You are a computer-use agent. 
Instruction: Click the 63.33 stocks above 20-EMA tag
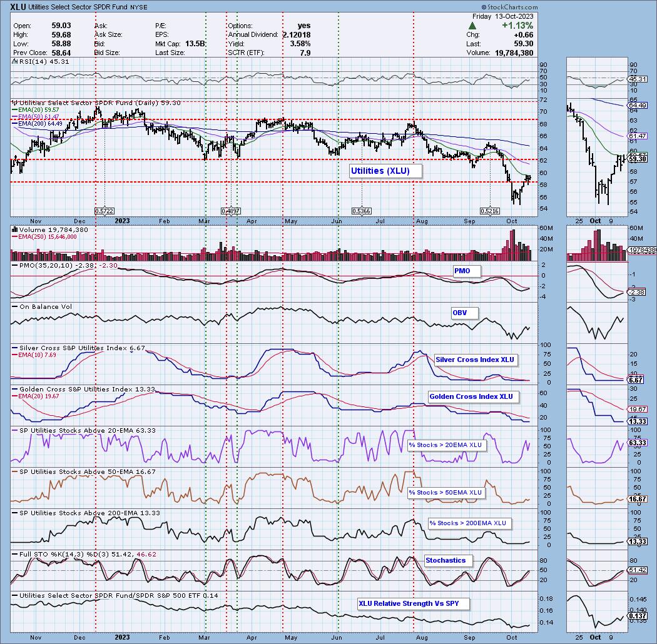pos(638,443)
